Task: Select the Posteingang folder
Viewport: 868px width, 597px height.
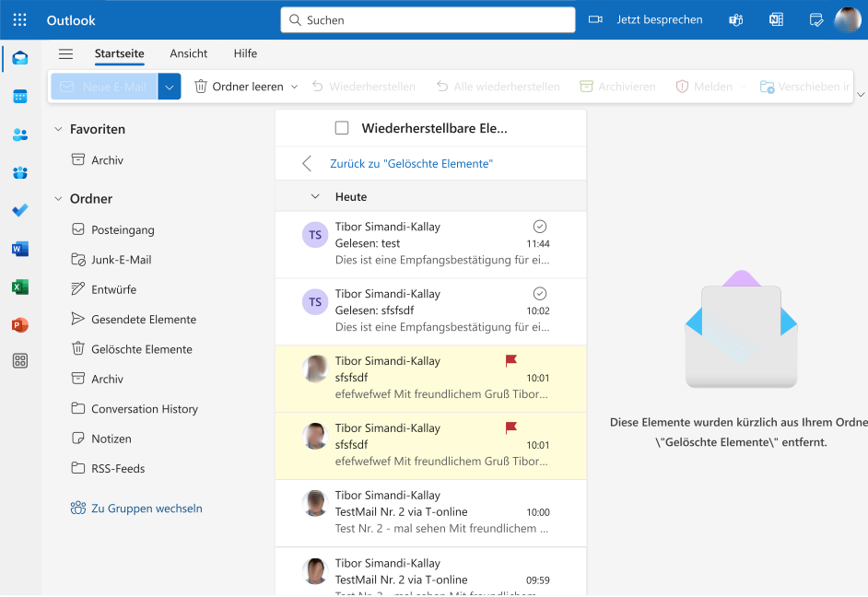Action: (x=123, y=230)
